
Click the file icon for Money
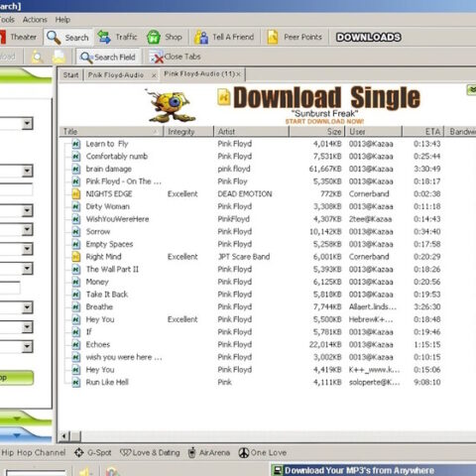(76, 282)
